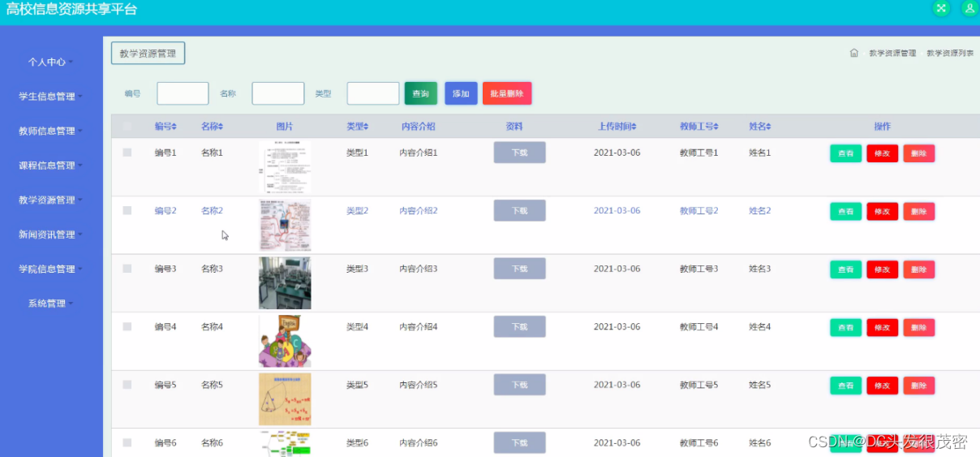Delete the 编号2 row
Screen dimensions: 980x457
click(918, 211)
